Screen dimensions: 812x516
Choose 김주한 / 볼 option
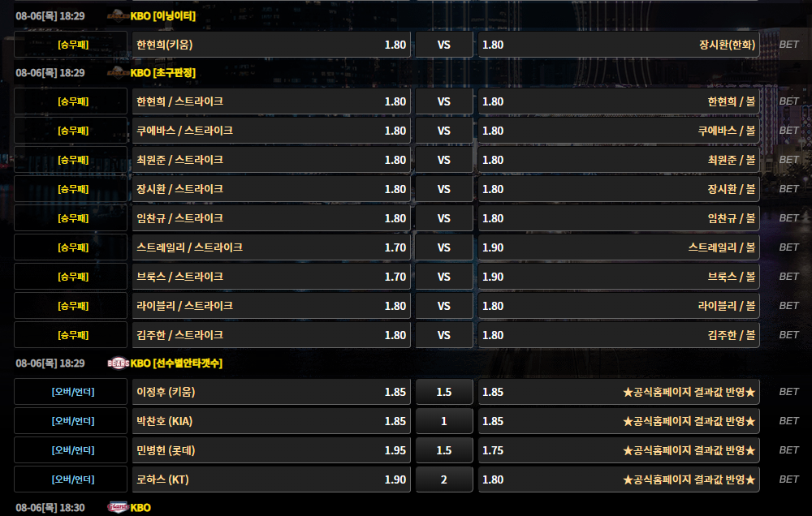coord(619,335)
